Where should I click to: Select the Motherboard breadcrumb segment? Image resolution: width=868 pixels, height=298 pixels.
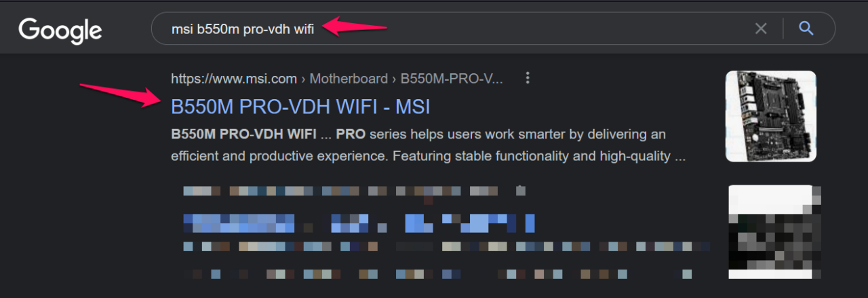pyautogui.click(x=349, y=79)
